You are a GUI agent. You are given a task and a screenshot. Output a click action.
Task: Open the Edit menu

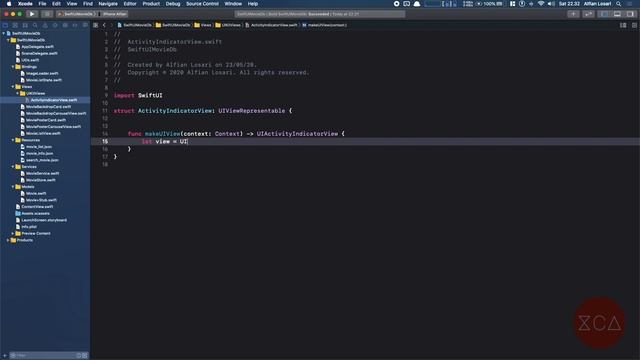(x=56, y=4)
